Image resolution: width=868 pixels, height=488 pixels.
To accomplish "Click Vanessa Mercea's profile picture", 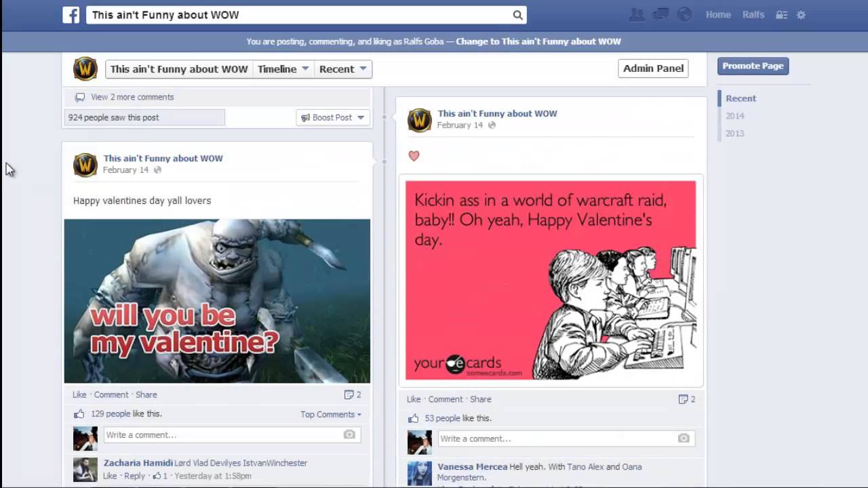I will click(420, 473).
